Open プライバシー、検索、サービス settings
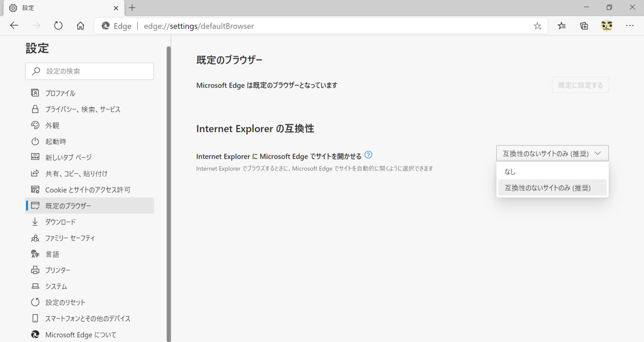644x342 pixels. pyautogui.click(x=90, y=109)
